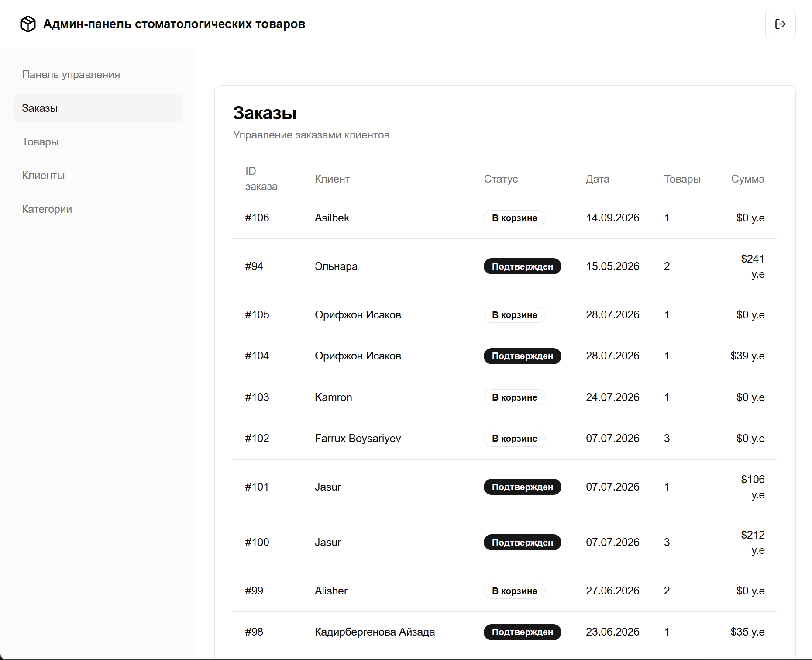
Task: Click client name Asilbek
Action: [332, 218]
